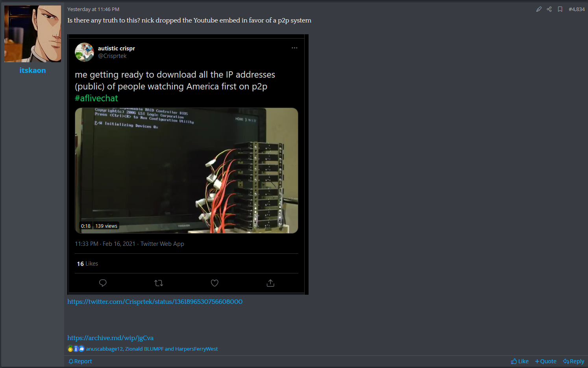The height and width of the screenshot is (368, 588).
Task: Open the archive.md/wip/jgCva link
Action: (110, 338)
